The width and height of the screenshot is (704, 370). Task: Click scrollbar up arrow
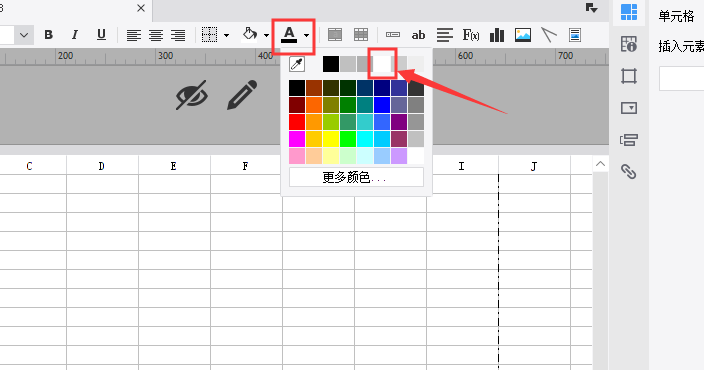(x=600, y=164)
